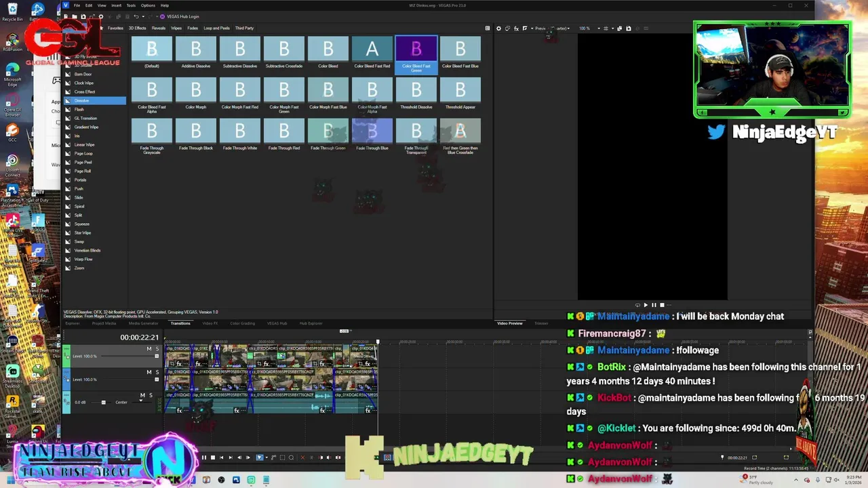Show the Third Party transition category
Viewport: 868px width, 488px height.
pos(244,28)
